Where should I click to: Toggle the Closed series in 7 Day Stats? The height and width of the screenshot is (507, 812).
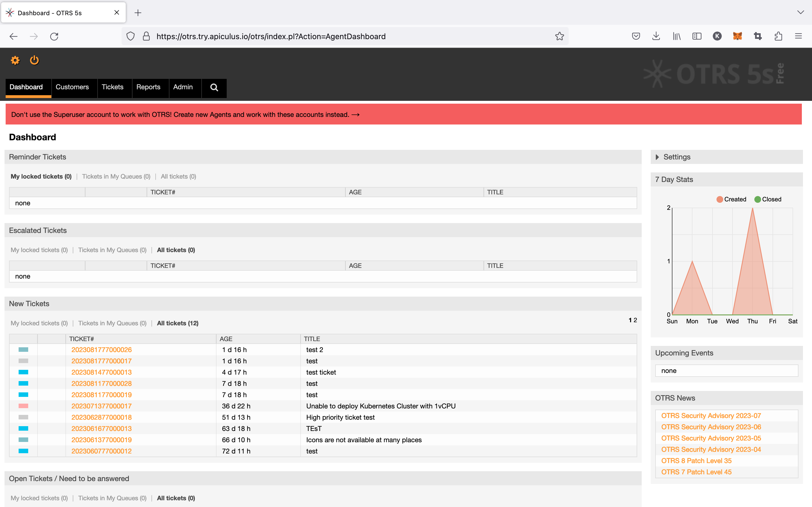pos(768,199)
